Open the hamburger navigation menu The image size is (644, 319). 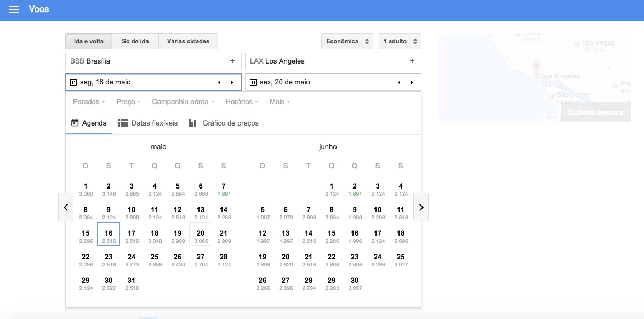[x=13, y=9]
